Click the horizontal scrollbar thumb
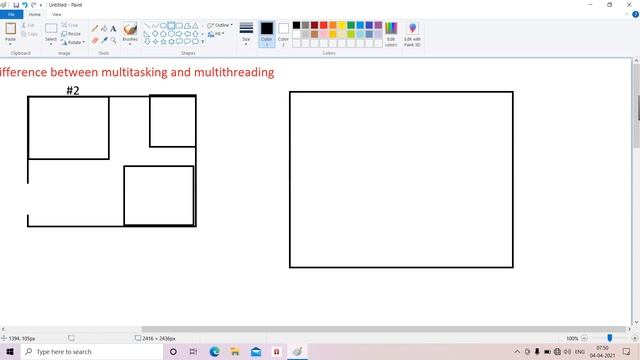This screenshot has height=360, width=640. coord(383,329)
